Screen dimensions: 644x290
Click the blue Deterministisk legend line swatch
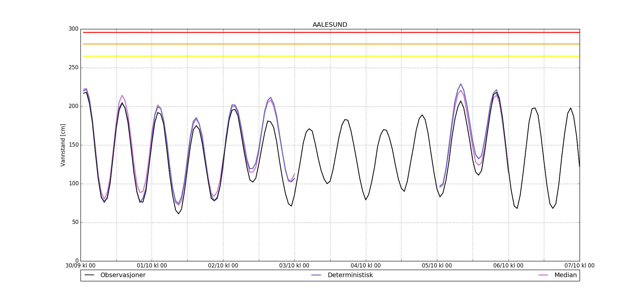click(316, 275)
